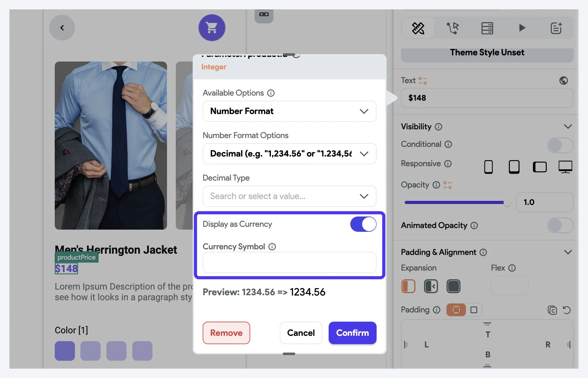This screenshot has height=378, width=588.
Task: Open the Available Options Number Format dropdown
Action: coord(289,111)
